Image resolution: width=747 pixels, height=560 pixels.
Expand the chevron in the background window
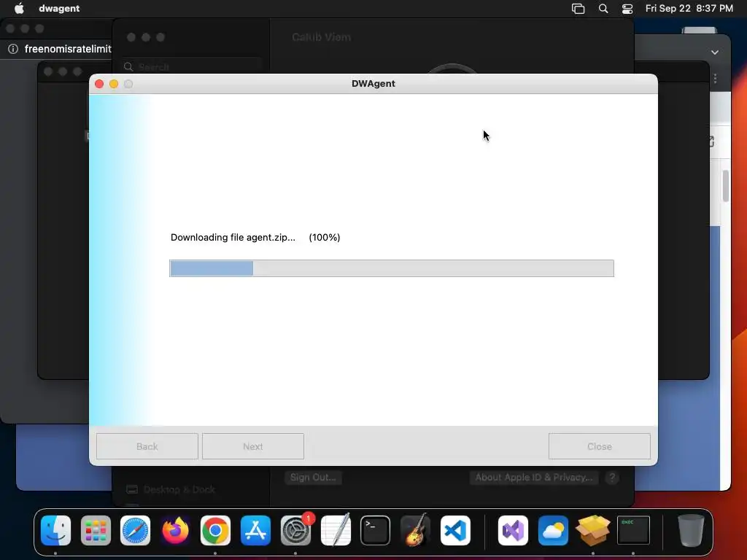715,52
